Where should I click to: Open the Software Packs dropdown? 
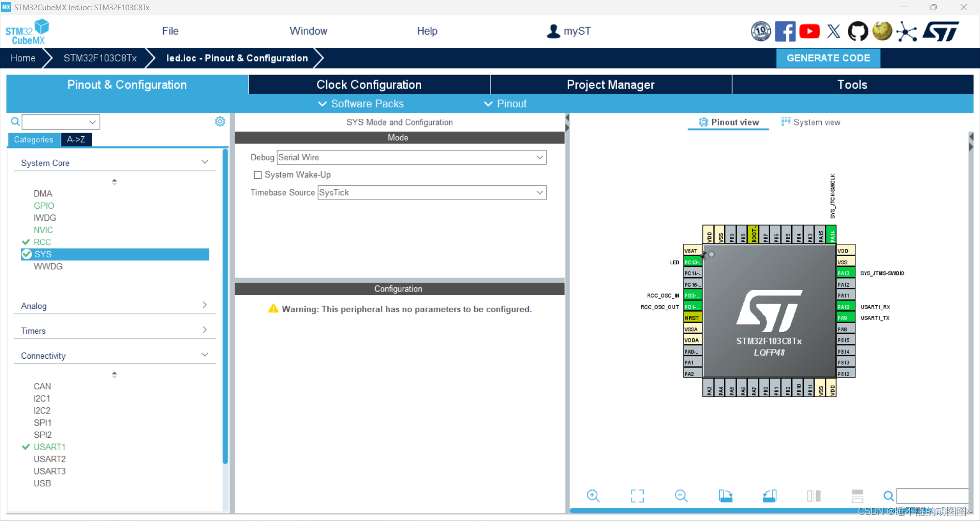[361, 104]
